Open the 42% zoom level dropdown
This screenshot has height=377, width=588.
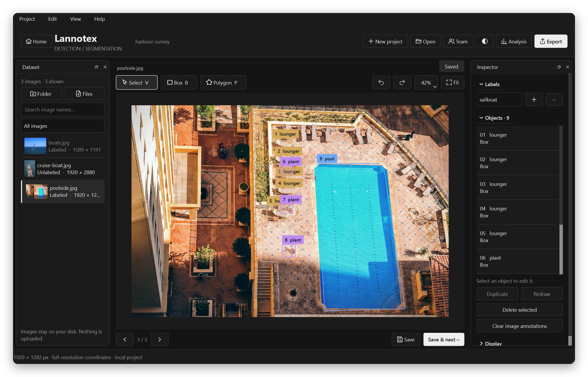[426, 83]
